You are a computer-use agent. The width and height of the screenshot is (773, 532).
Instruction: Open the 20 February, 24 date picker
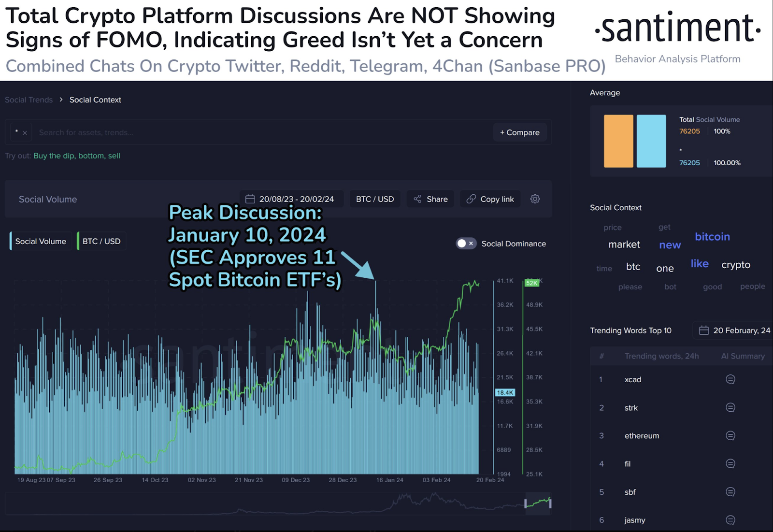click(x=733, y=331)
